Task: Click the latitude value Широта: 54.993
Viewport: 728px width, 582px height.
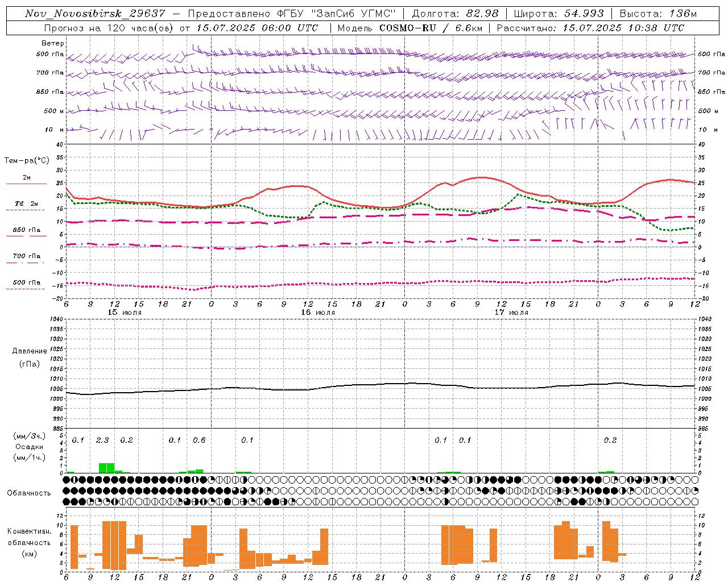Action: (559, 14)
